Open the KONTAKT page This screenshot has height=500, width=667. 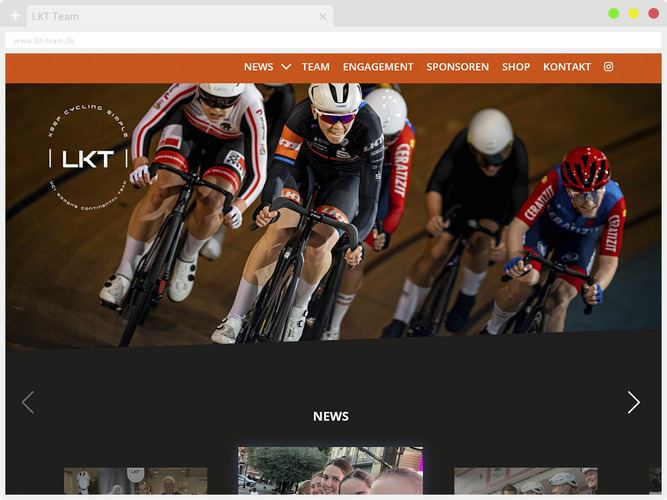(x=567, y=67)
